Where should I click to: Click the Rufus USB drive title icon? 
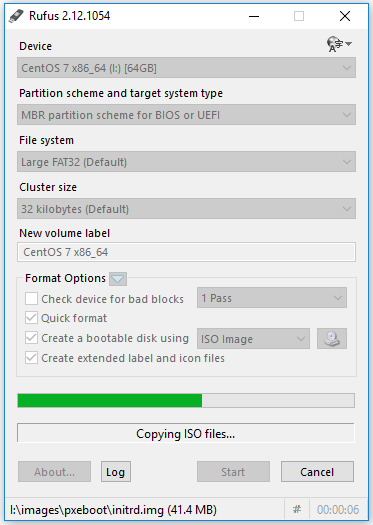(16, 16)
